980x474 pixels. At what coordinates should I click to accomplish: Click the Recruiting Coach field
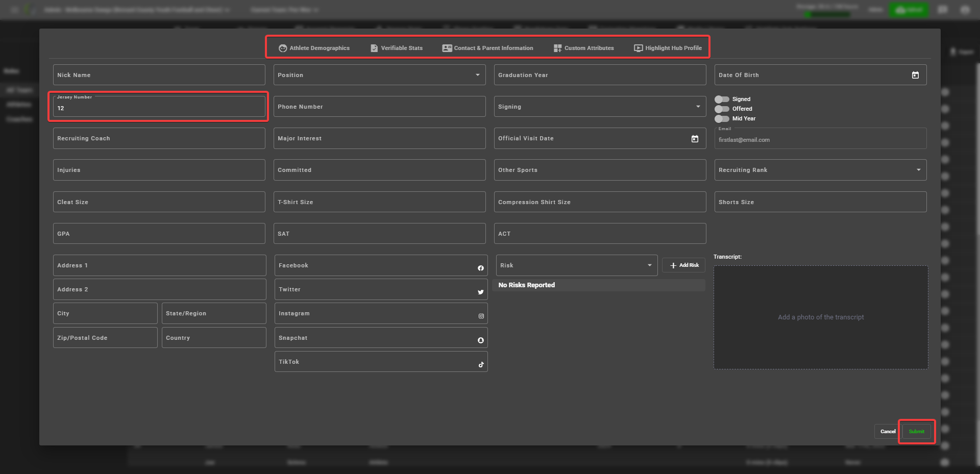pos(159,138)
